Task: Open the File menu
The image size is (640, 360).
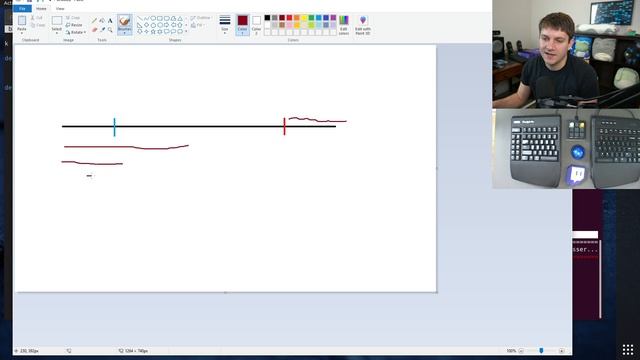Action: [22, 9]
